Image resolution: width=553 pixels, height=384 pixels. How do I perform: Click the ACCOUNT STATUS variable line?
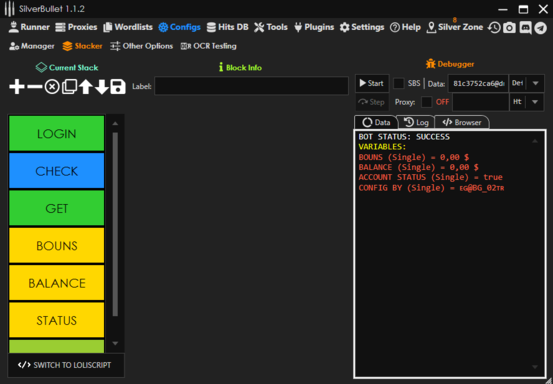click(x=431, y=177)
